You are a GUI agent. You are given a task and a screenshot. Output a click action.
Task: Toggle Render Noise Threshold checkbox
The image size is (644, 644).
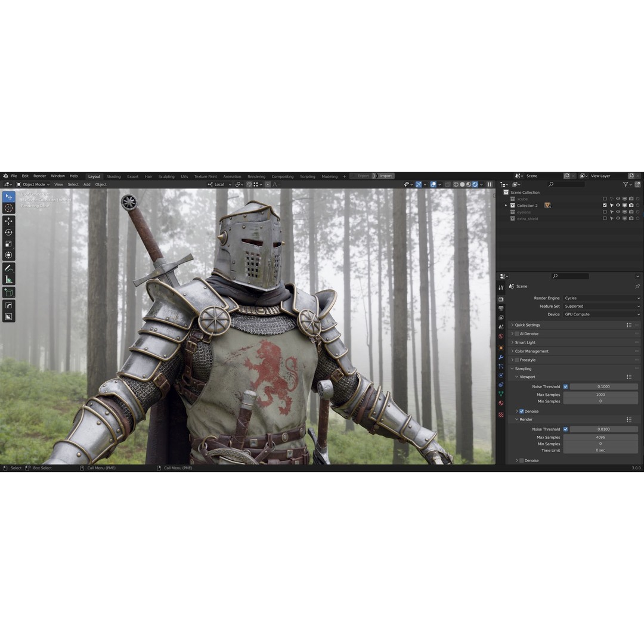click(x=565, y=429)
